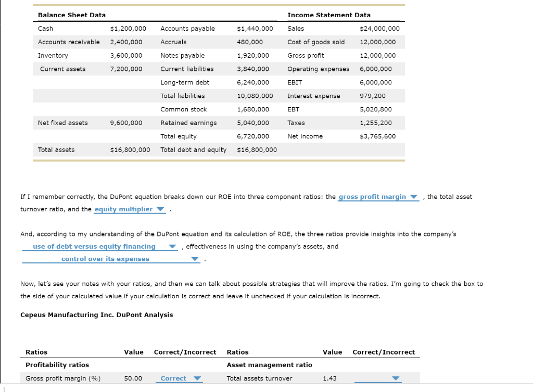
Task: Click the Profitability ratios section label
Action: (x=57, y=364)
